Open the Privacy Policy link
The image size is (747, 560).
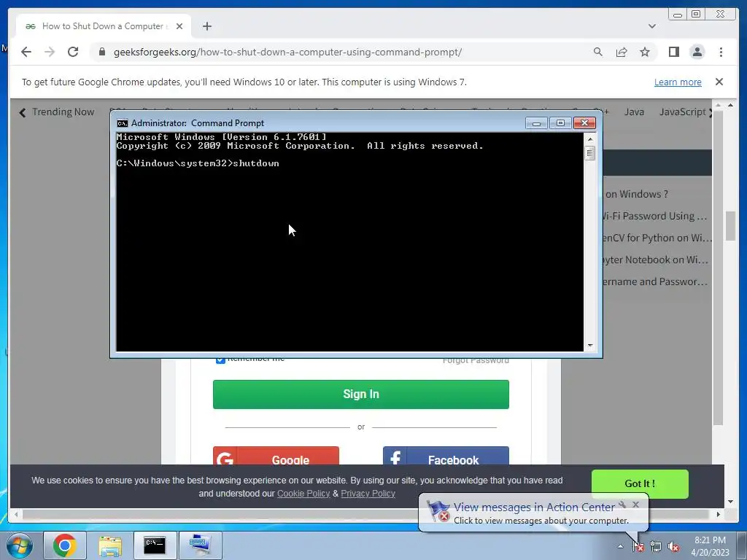click(x=368, y=494)
